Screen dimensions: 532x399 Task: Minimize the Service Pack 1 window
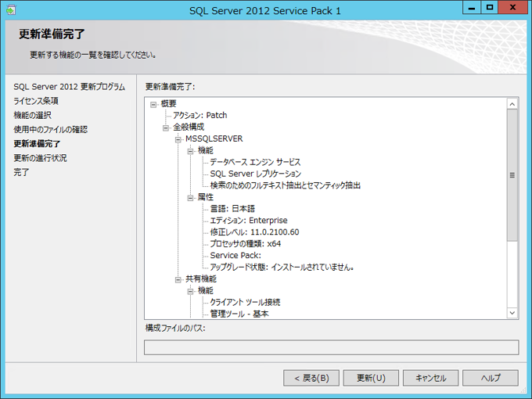point(472,8)
